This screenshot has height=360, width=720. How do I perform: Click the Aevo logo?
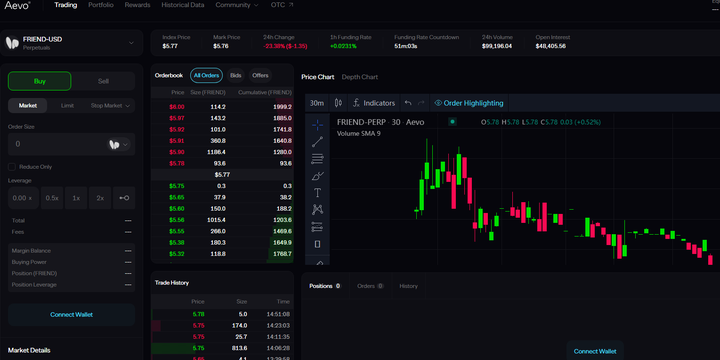tap(17, 5)
